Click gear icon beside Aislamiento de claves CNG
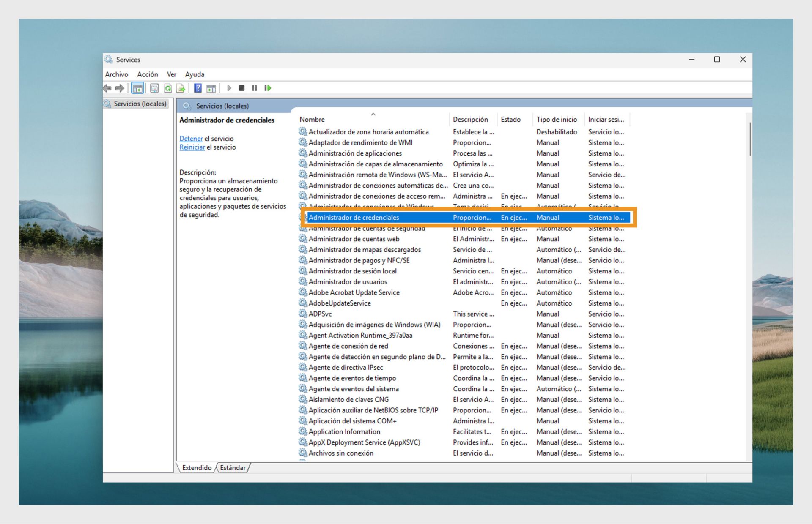This screenshot has height=524, width=812. (x=303, y=399)
